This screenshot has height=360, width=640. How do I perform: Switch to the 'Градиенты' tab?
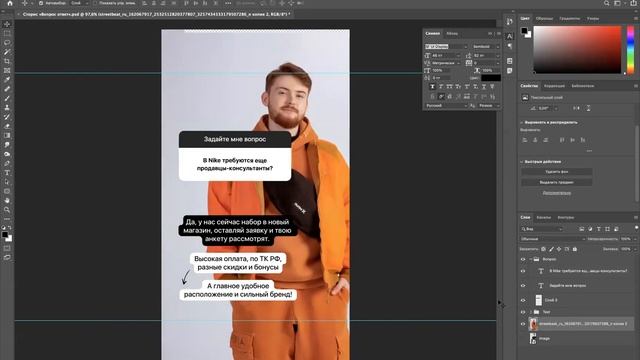pos(569,18)
